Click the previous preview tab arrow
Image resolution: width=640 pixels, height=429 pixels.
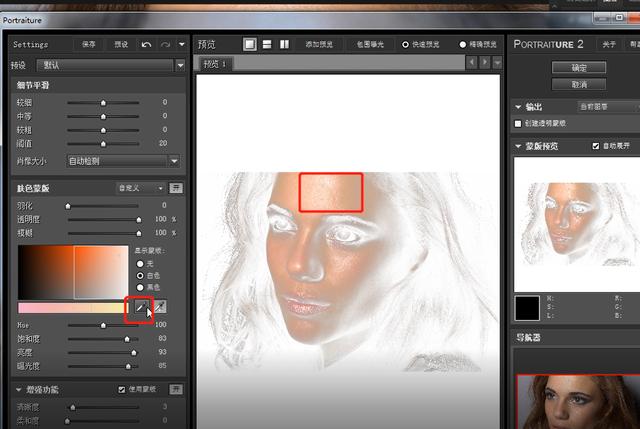(471, 63)
